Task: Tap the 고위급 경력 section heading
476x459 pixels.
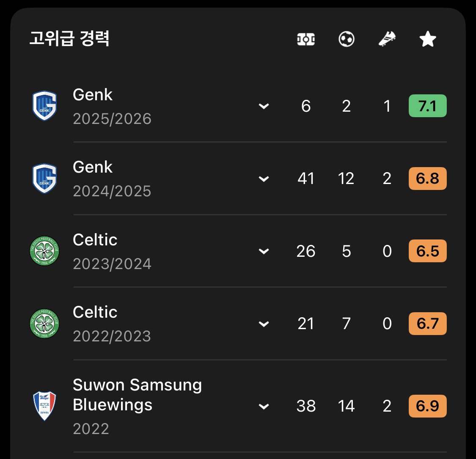Action: click(x=69, y=38)
